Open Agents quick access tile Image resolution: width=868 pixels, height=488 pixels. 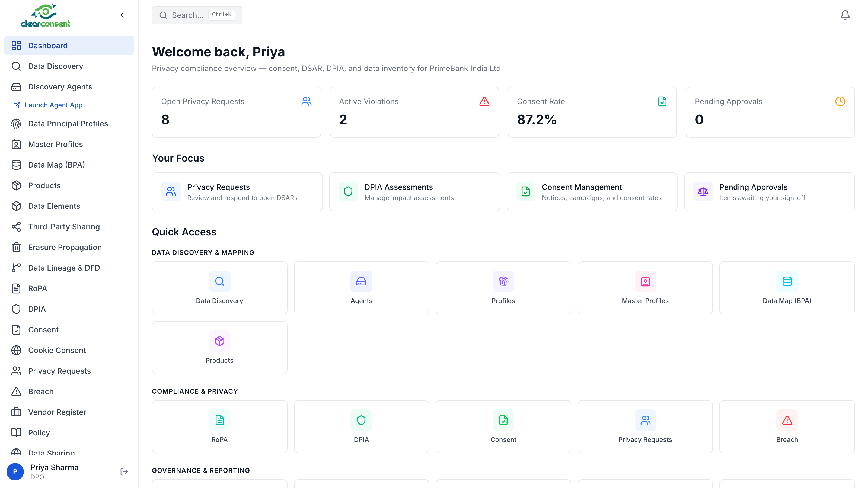[361, 288]
